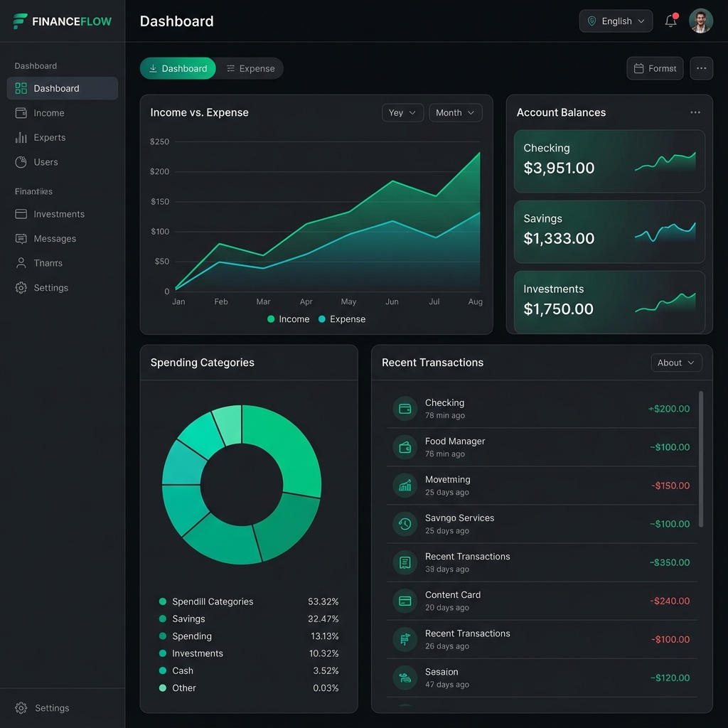
Task: Open the Messages panel in the sidebar
Action: coord(53,238)
